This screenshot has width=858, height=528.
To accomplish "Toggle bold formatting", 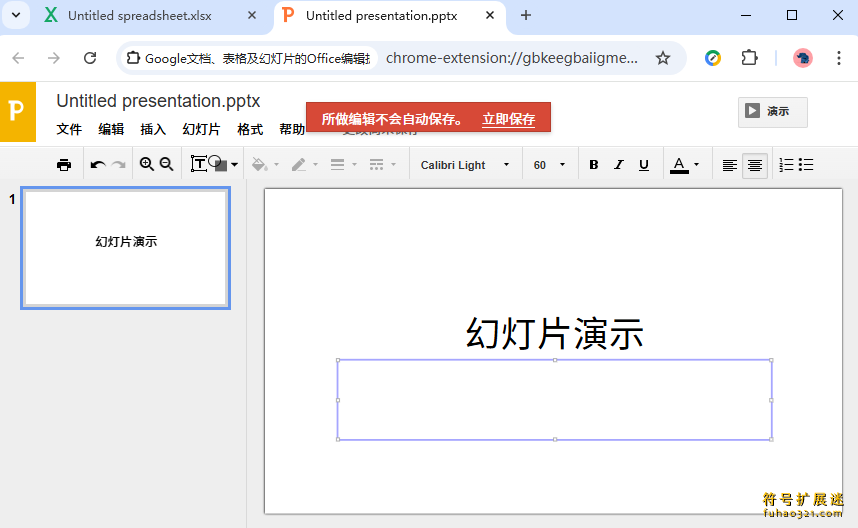I will pyautogui.click(x=594, y=165).
